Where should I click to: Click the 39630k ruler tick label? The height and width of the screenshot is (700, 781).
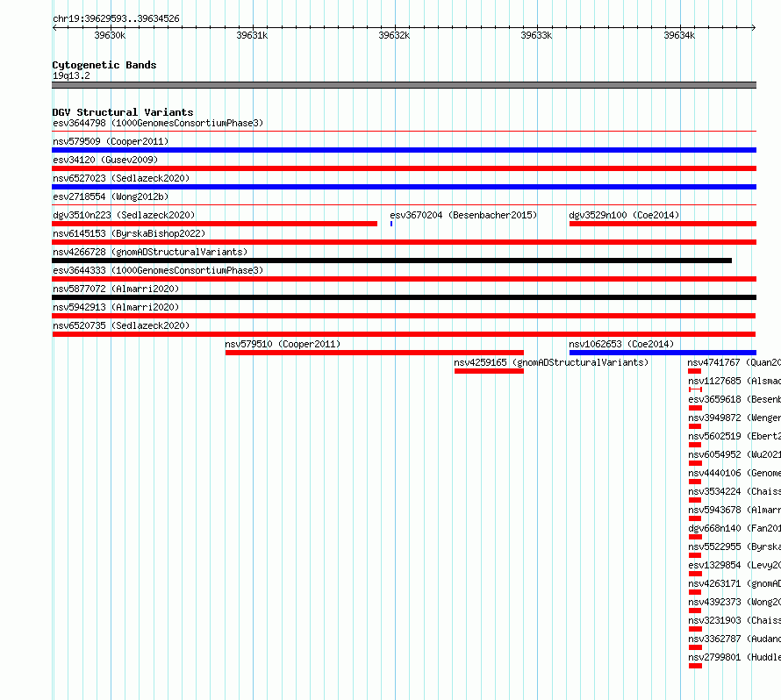pyautogui.click(x=110, y=35)
